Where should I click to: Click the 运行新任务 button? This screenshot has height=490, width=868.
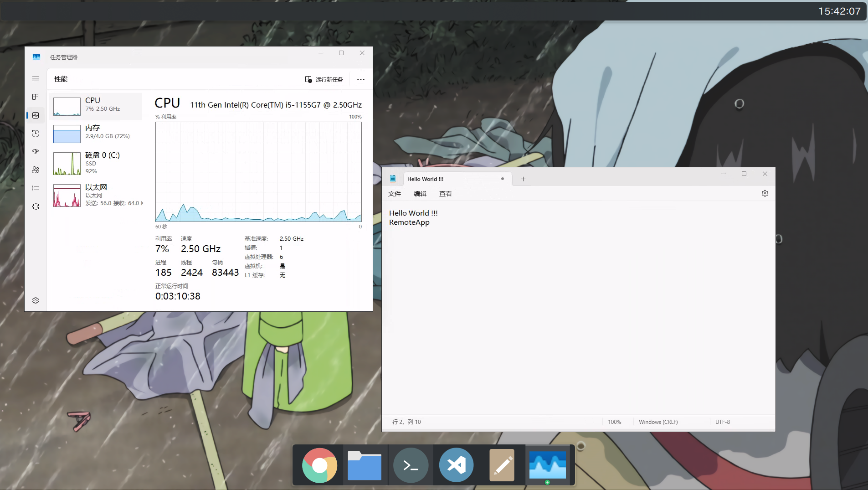click(324, 79)
